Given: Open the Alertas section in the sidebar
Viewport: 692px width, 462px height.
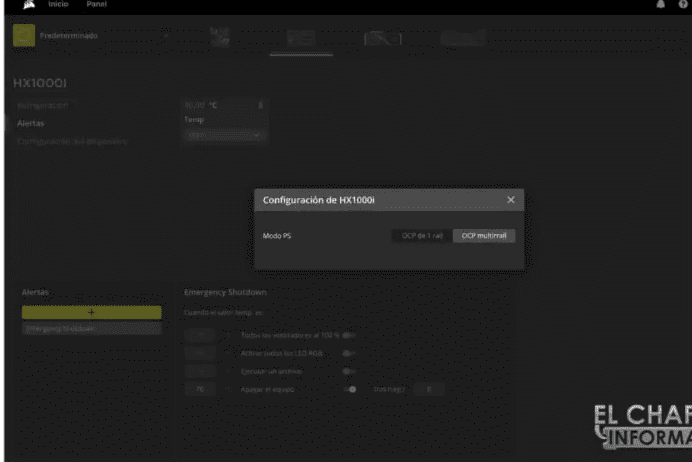Looking at the screenshot, I should (x=30, y=124).
